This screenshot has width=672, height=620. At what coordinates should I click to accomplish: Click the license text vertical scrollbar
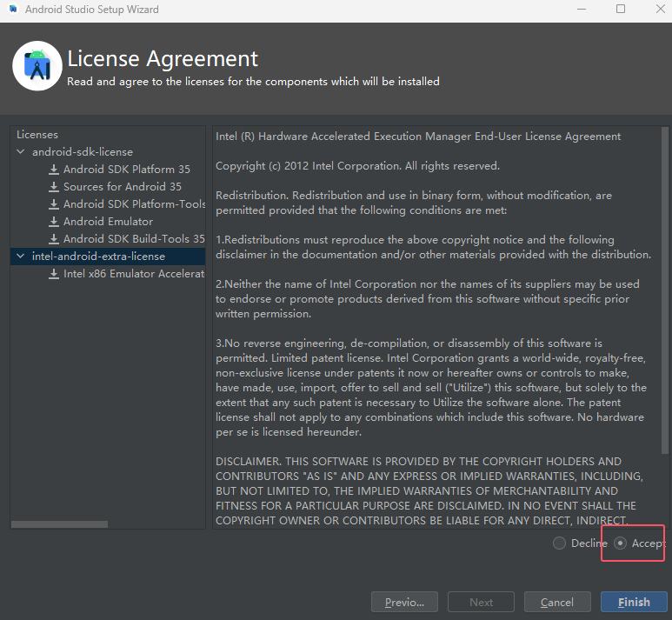(665, 290)
